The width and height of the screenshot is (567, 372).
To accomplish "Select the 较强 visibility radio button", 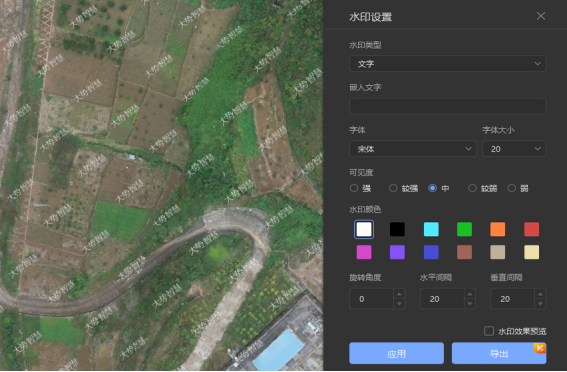I will coord(393,188).
